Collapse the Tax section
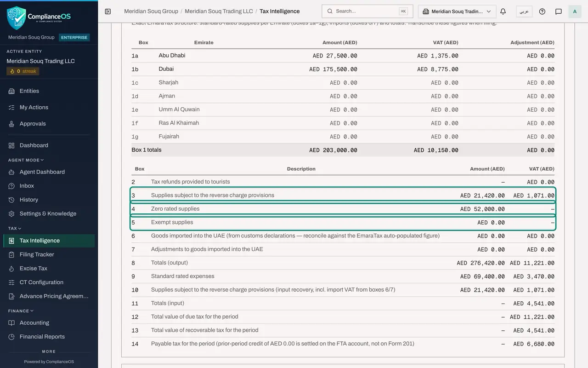The height and width of the screenshot is (368, 588). click(15, 228)
